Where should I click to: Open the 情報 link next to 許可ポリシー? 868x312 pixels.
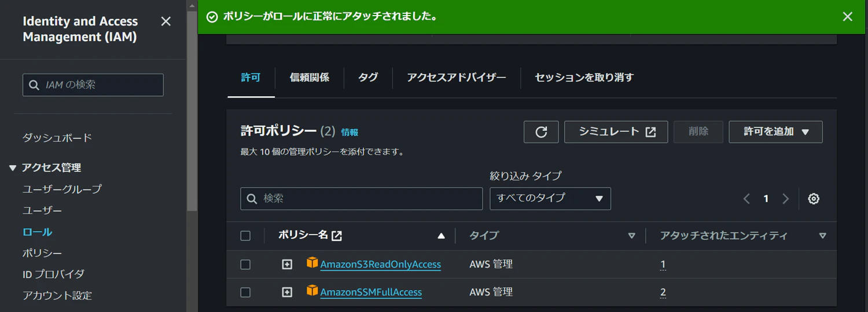350,133
